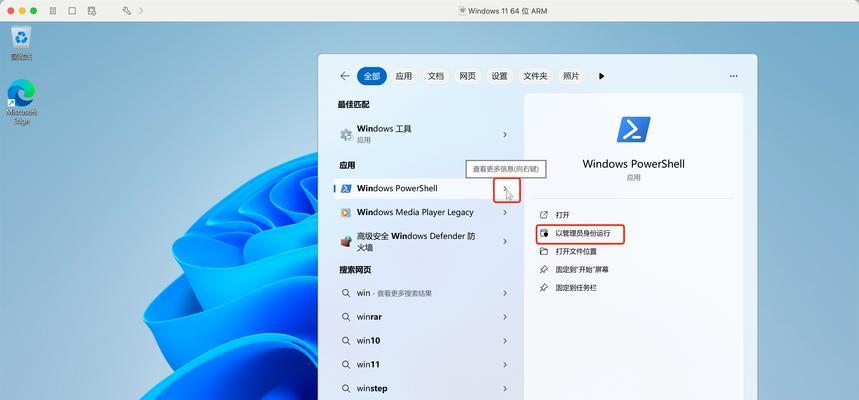Open the wrench settings icon in the title bar

point(127,10)
